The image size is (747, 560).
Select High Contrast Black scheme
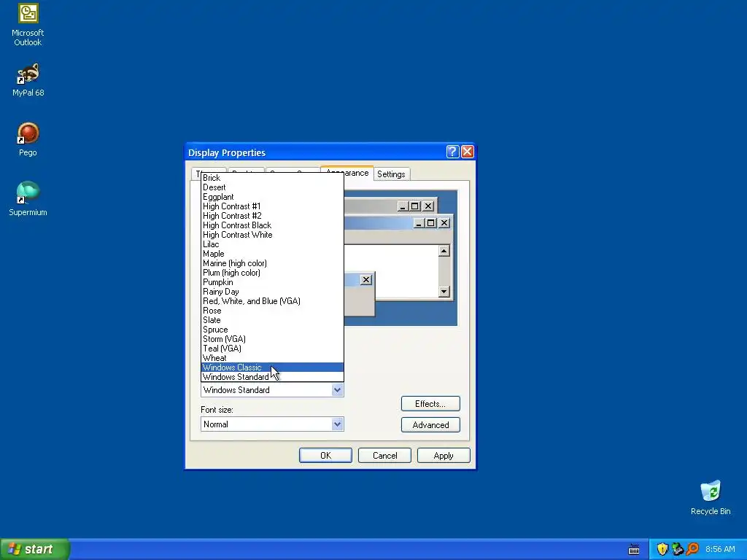pyautogui.click(x=272, y=225)
